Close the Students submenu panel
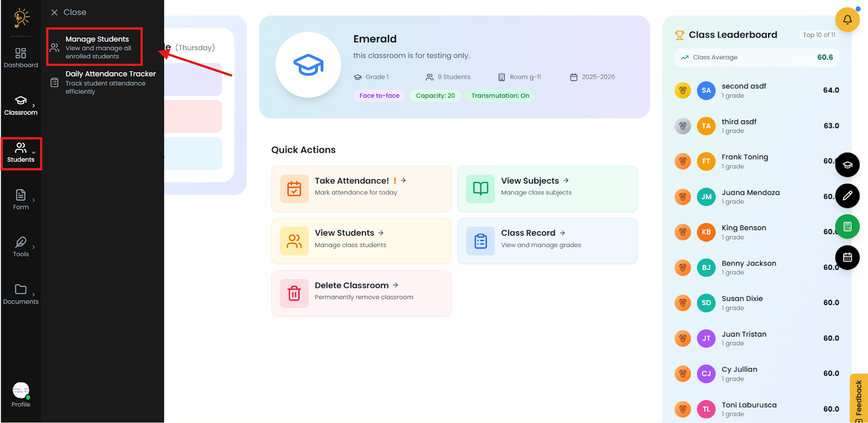The width and height of the screenshot is (868, 423). [68, 12]
